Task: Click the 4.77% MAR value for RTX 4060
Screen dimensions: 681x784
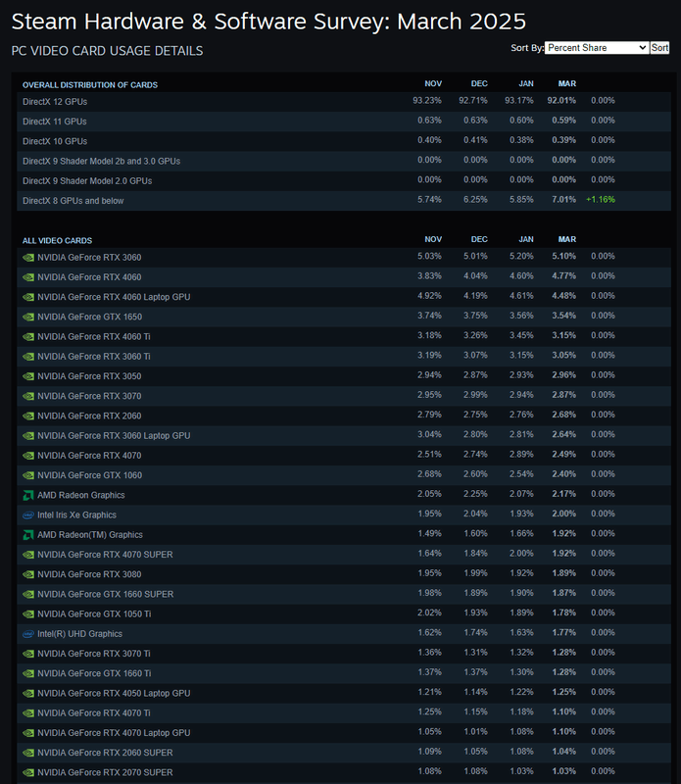Action: coord(564,276)
